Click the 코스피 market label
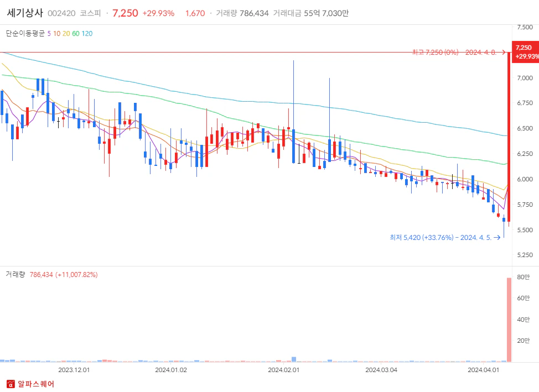Viewport: 539px width, 392px height. 90,13
